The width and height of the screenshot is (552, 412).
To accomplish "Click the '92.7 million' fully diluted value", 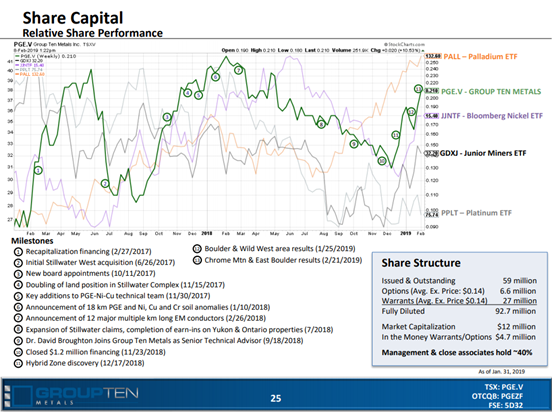I will click(515, 311).
